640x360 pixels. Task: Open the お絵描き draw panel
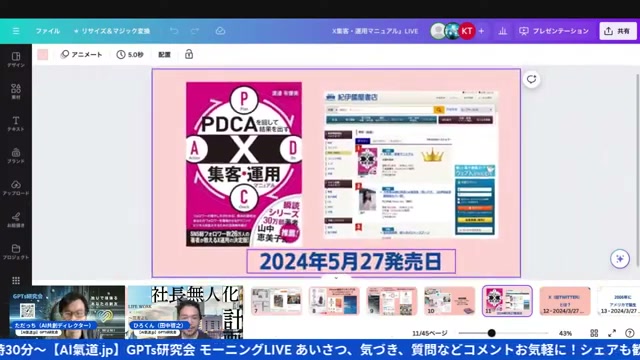point(16,220)
